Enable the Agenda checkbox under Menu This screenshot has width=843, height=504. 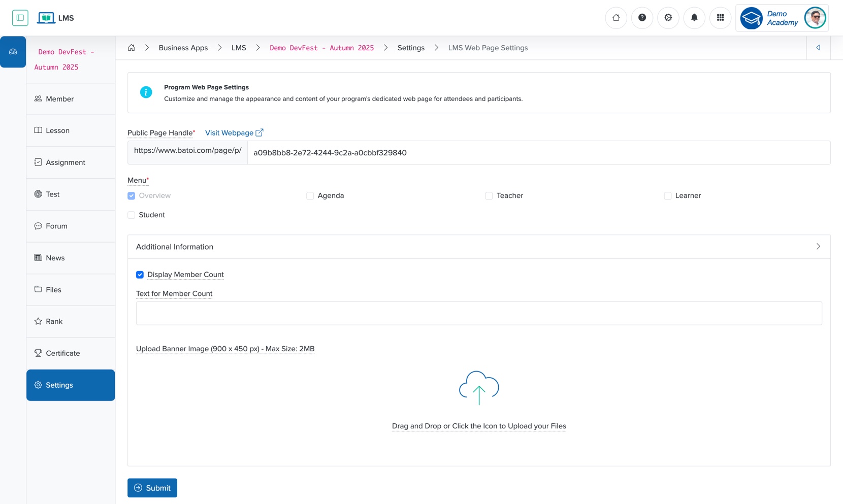click(x=310, y=195)
